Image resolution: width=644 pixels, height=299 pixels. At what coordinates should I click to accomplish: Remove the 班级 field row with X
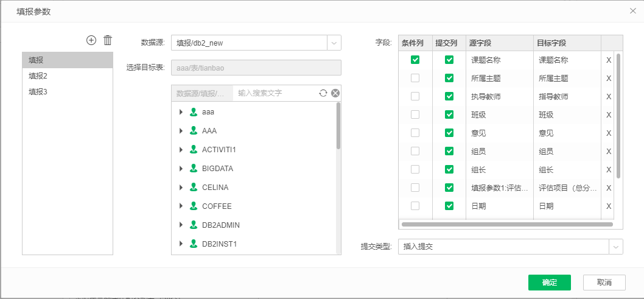[608, 114]
